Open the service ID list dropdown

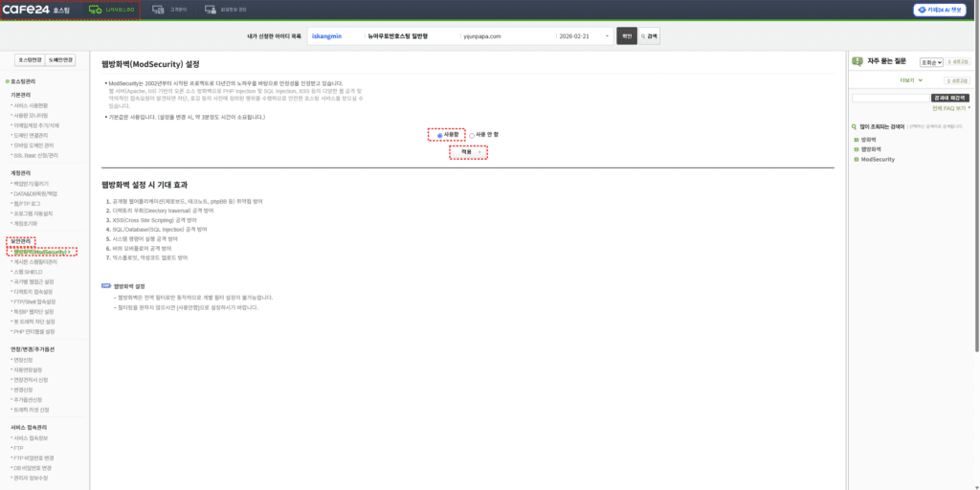[x=607, y=36]
